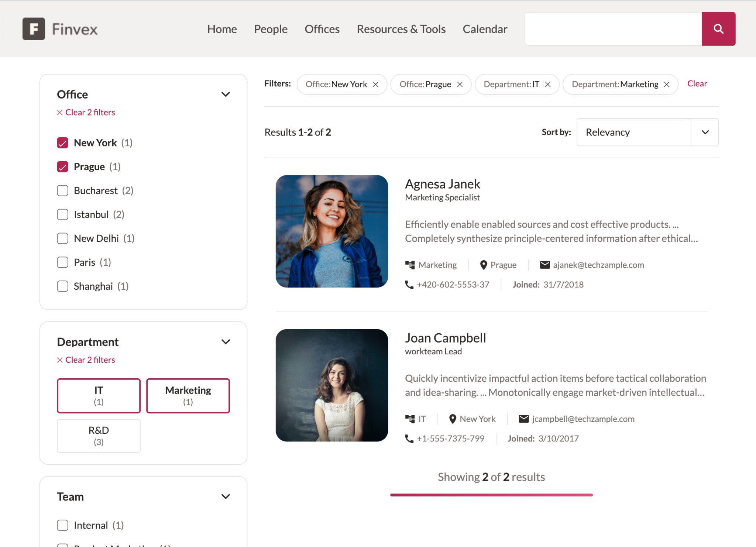The image size is (756, 547).
Task: Toggle the Prague office filter checkbox
Action: pos(62,166)
